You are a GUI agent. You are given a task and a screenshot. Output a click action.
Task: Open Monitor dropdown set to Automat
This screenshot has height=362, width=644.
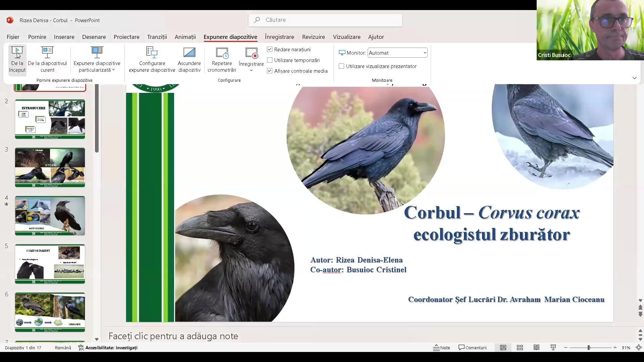click(397, 53)
